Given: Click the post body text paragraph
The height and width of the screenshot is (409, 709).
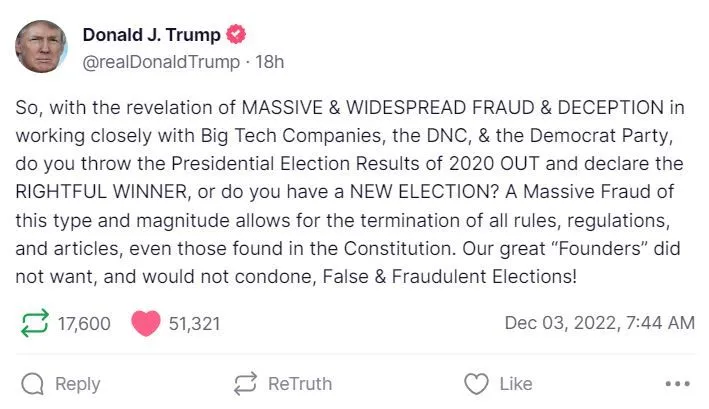Looking at the screenshot, I should [350, 192].
